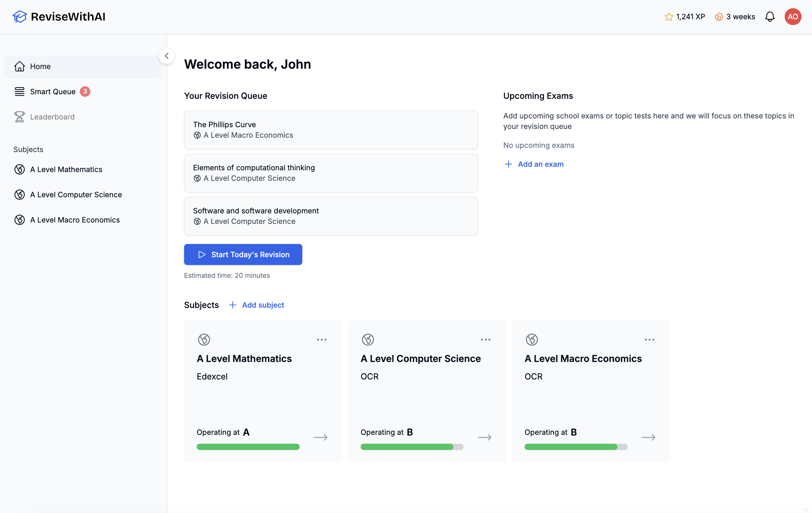
Task: Select A Level Computer Science in sidebar
Action: (76, 194)
